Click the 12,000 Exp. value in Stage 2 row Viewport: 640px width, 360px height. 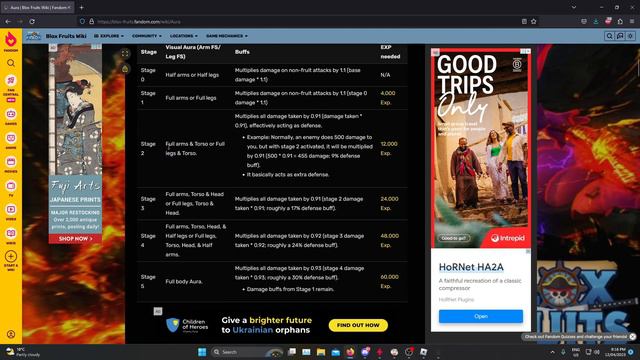(x=389, y=149)
